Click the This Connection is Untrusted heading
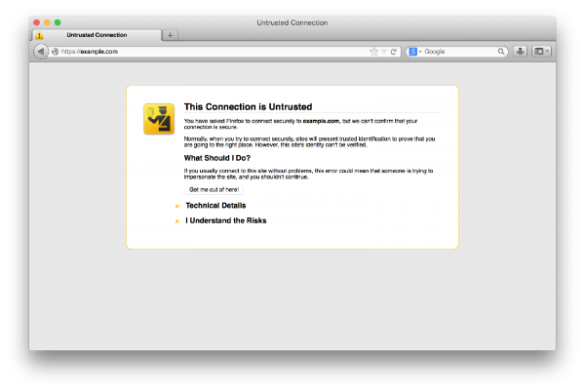Screen dimensions: 585x392 click(248, 107)
